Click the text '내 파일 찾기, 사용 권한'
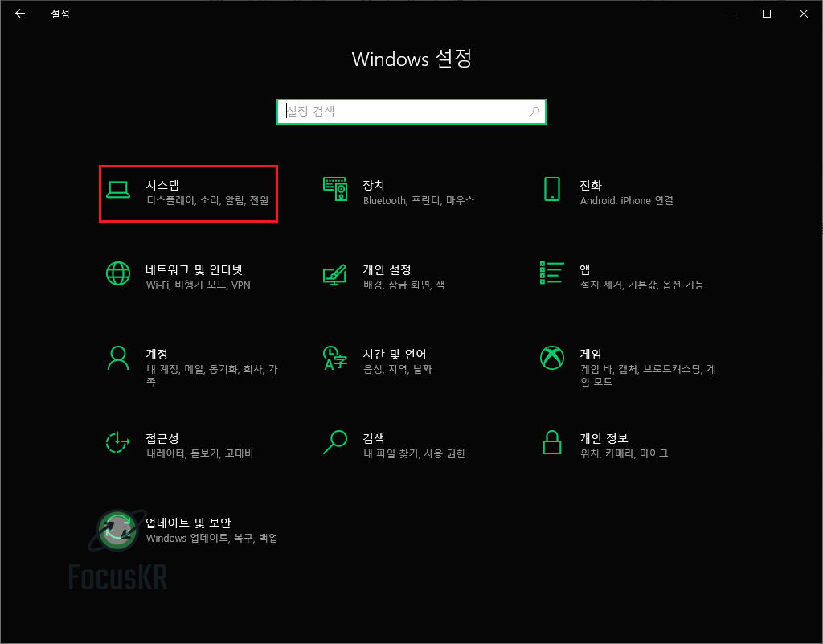Screen dimensions: 823x644 click(415, 453)
